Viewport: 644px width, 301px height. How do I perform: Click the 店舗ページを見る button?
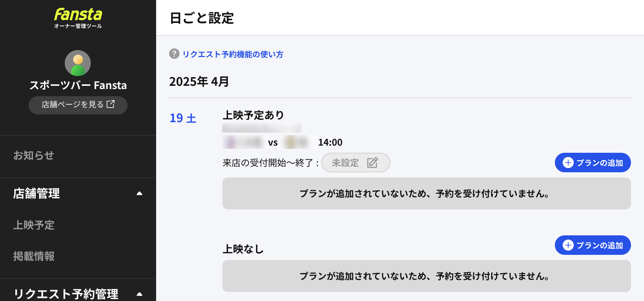click(x=78, y=105)
